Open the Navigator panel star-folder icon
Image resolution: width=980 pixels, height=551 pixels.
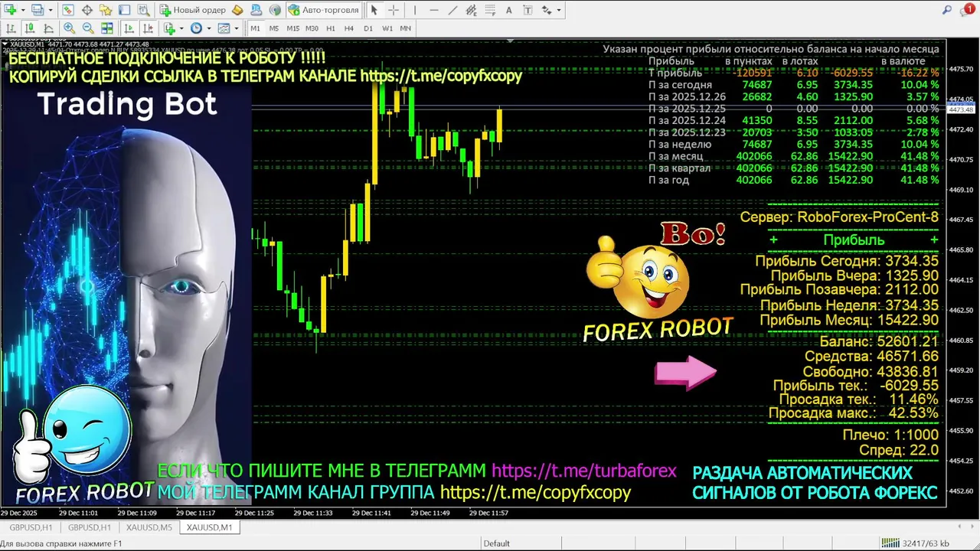pos(106,10)
